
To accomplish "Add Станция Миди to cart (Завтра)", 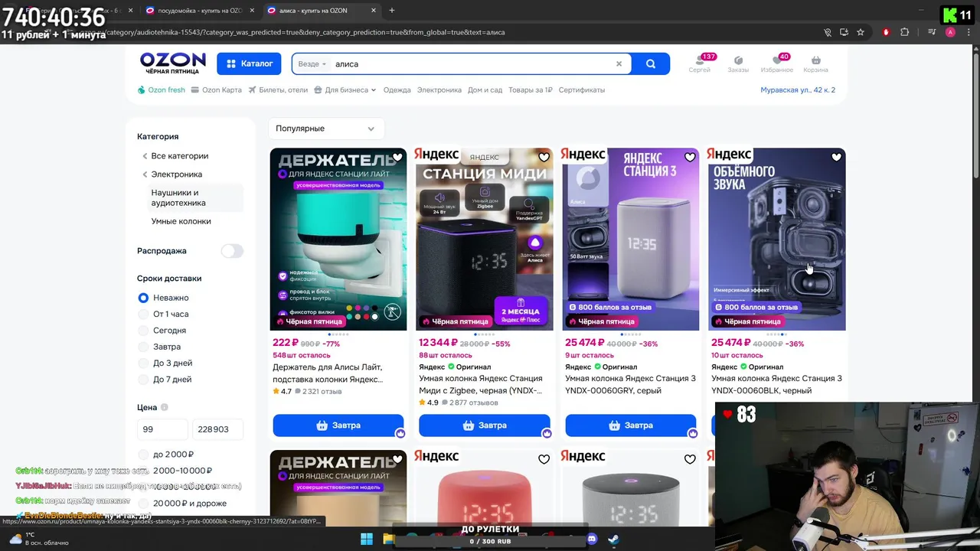I will pos(484,425).
